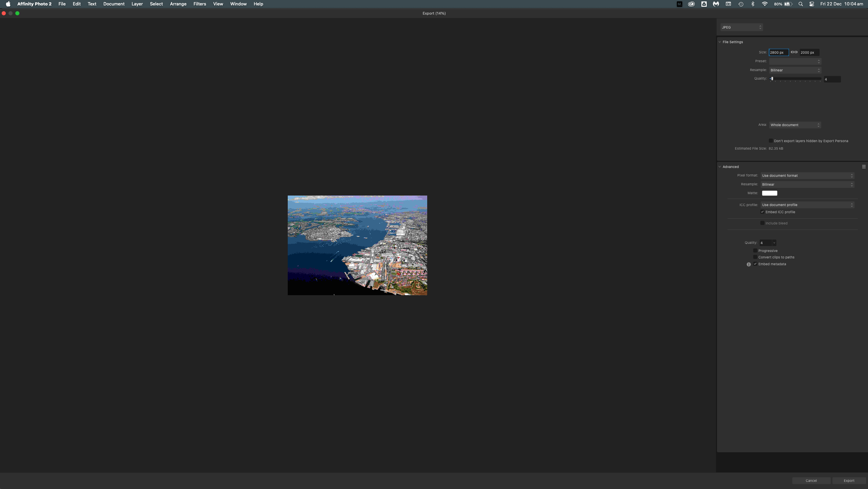Open the Affinity Photo 2 app menu
868x489 pixels.
coord(34,4)
